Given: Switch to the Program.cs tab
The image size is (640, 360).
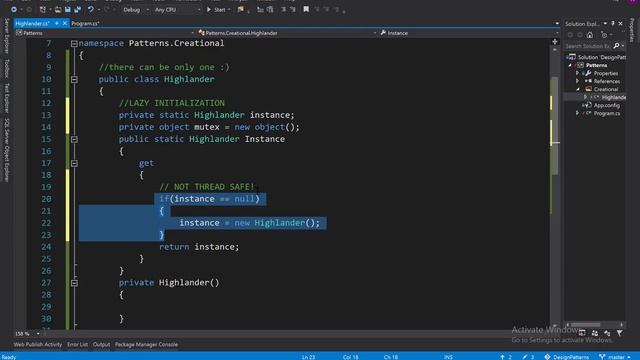Looking at the screenshot, I should [x=85, y=24].
